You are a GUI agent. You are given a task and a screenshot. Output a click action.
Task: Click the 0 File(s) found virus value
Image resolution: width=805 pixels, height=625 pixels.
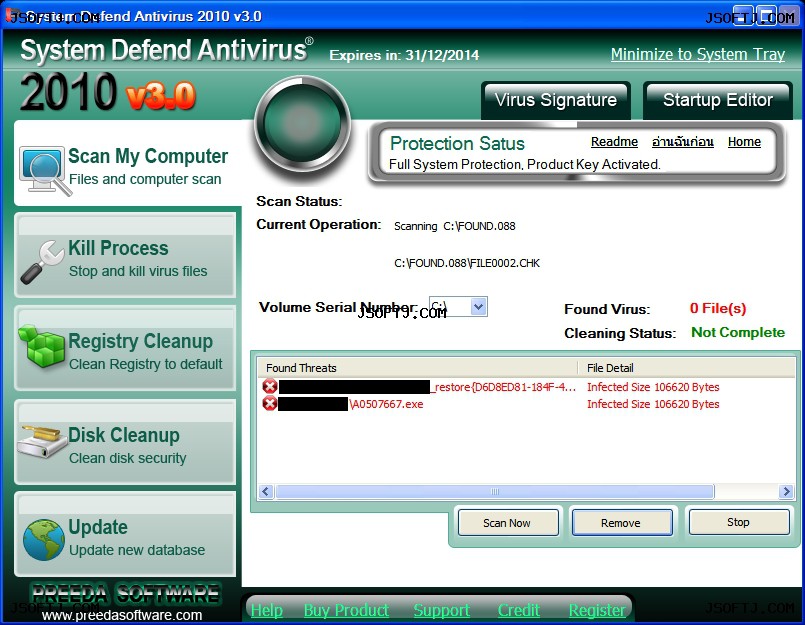coord(718,308)
